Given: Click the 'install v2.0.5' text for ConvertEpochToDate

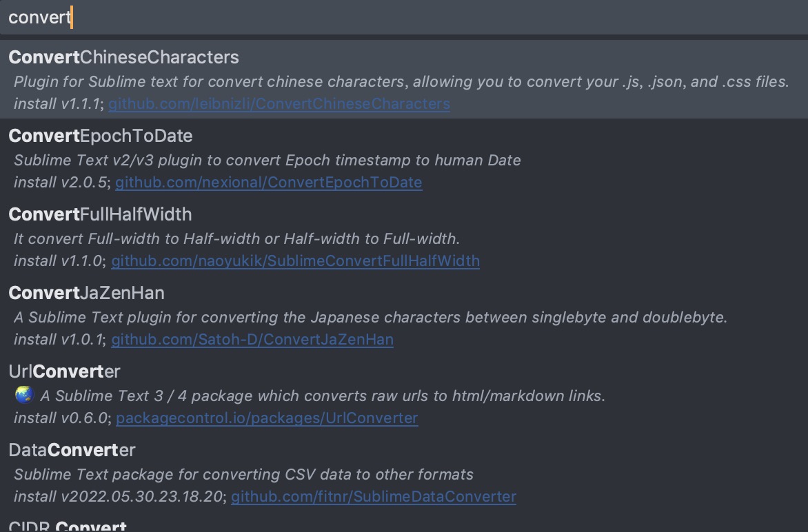Looking at the screenshot, I should coord(59,183).
